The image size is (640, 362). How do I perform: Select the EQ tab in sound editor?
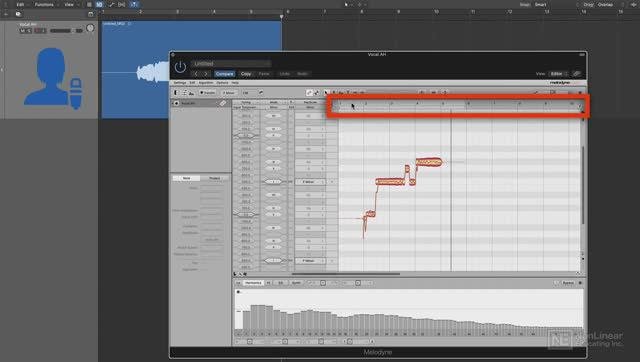[280, 283]
